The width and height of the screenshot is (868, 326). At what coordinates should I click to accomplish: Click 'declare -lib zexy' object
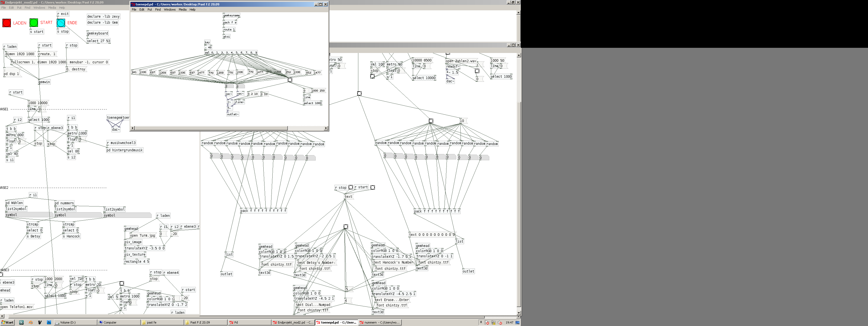(103, 17)
